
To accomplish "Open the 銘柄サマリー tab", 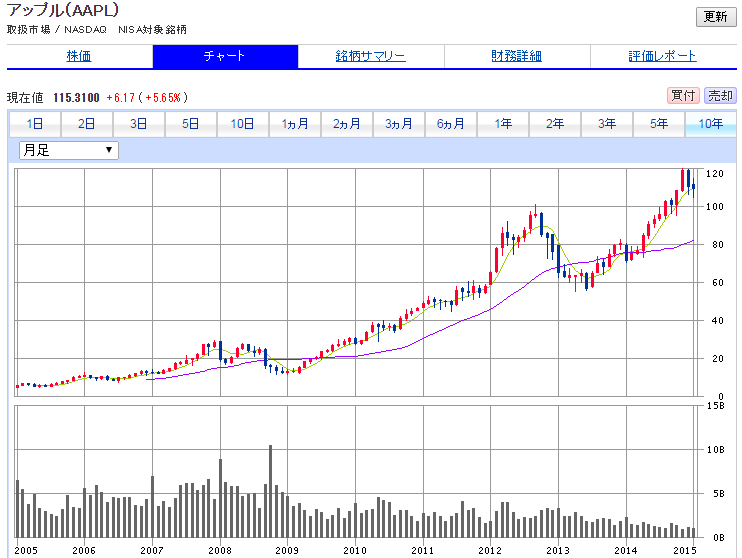I will 370,56.
